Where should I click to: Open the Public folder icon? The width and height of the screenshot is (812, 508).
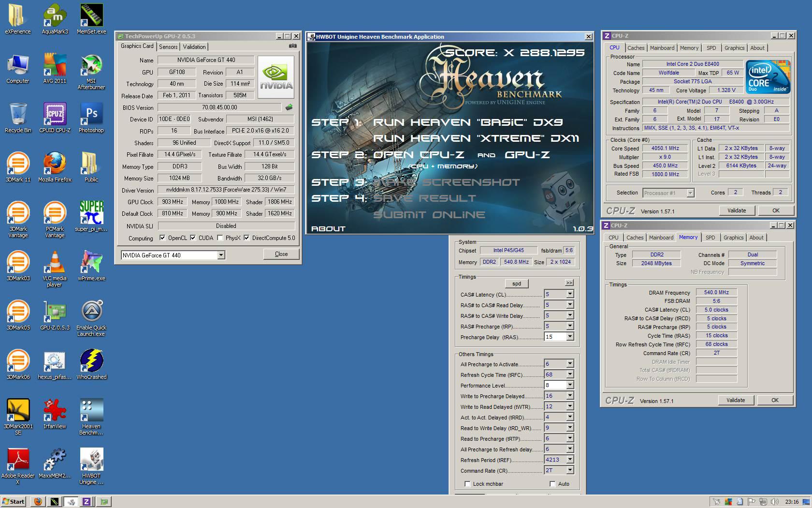coord(91,167)
